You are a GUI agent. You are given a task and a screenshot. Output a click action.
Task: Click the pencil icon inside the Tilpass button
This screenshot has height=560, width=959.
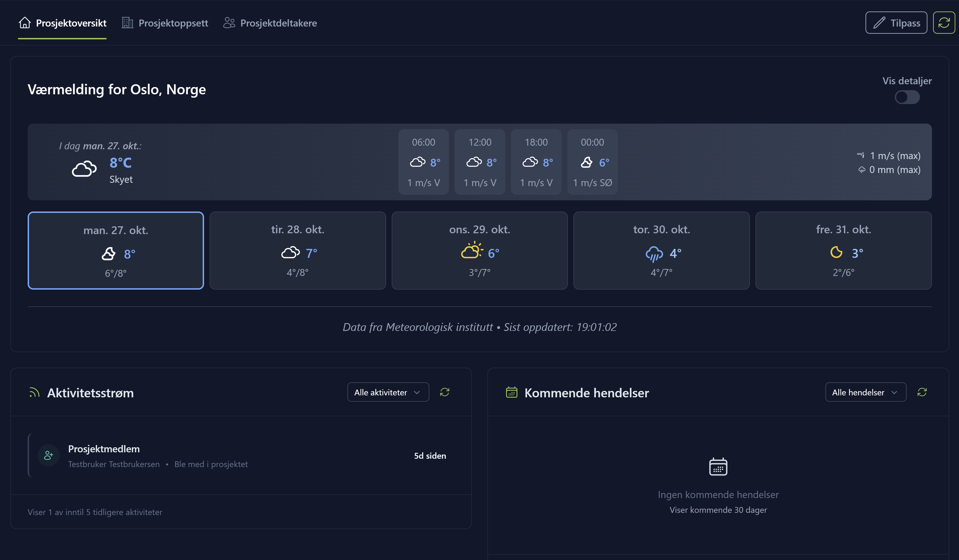[x=879, y=22]
